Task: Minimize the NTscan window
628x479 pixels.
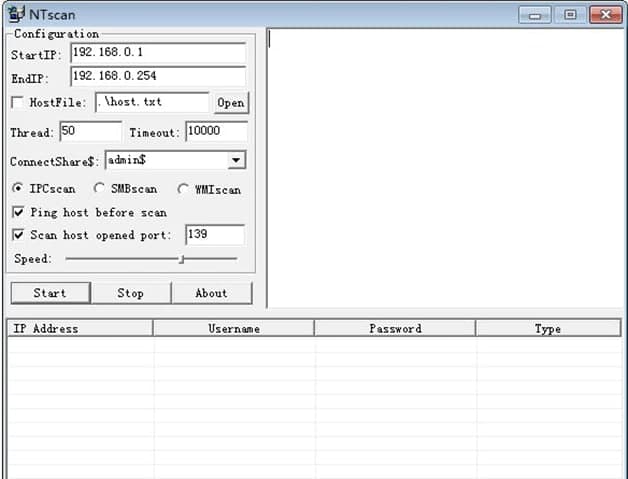Action: click(x=535, y=15)
